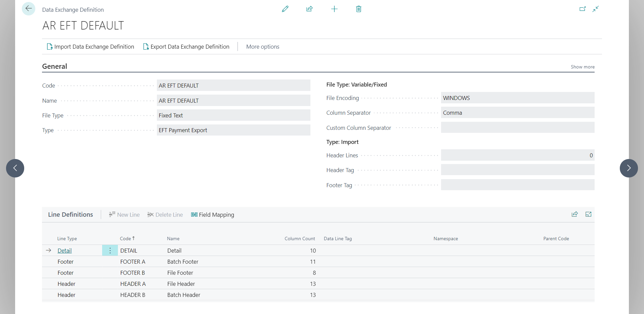Screen dimensions: 644x314
Task: Click the Namespace column header
Action: 445,239
